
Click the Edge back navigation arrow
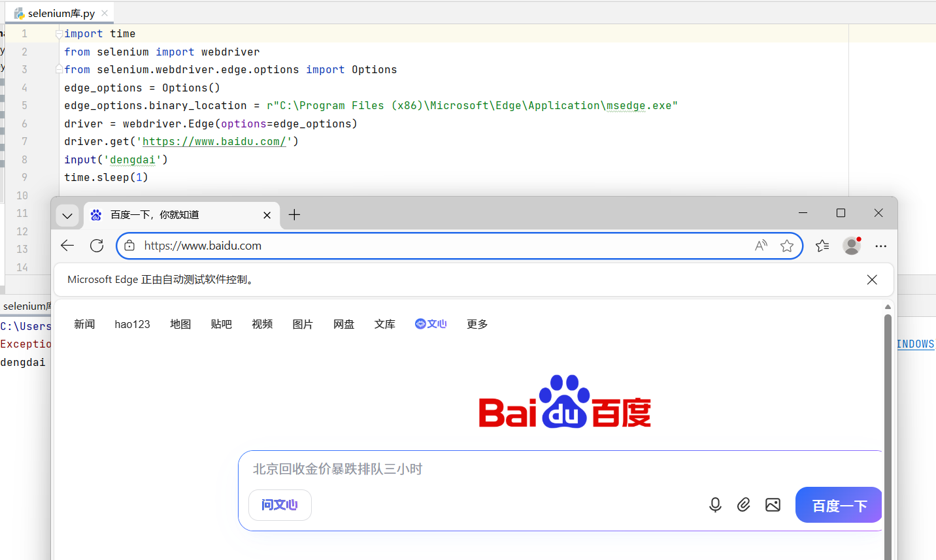pyautogui.click(x=67, y=246)
